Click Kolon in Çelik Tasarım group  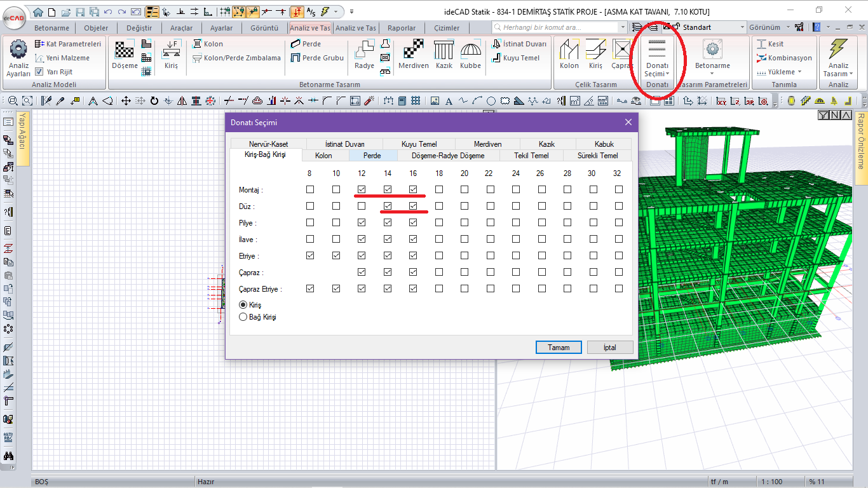pyautogui.click(x=569, y=54)
